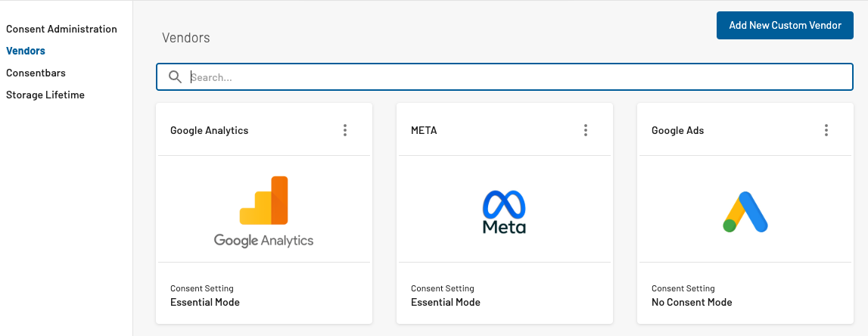Click Essential Mode under Google Analytics
Viewport: 868px width, 336px height.
point(205,302)
